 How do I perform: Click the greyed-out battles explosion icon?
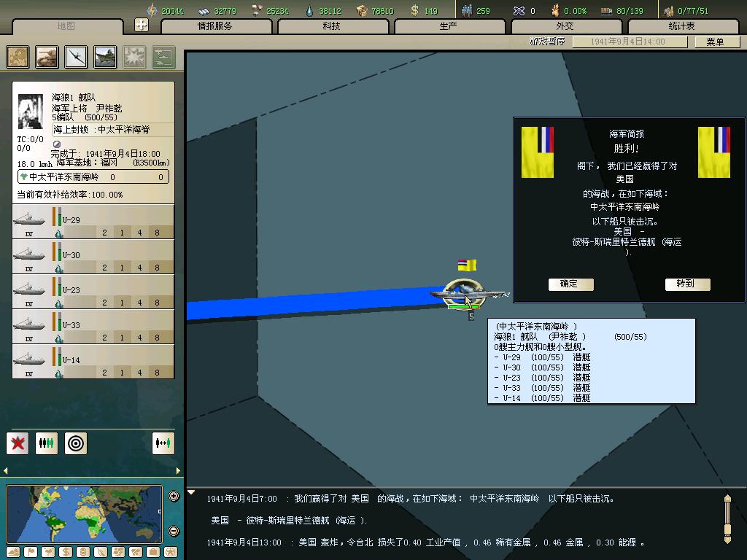click(x=134, y=57)
